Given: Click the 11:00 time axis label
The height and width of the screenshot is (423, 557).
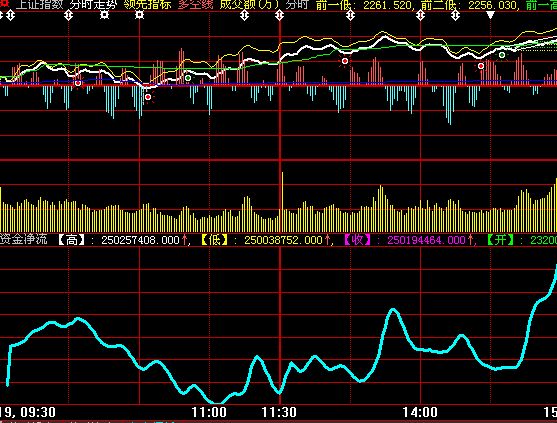Looking at the screenshot, I should coord(209,412).
